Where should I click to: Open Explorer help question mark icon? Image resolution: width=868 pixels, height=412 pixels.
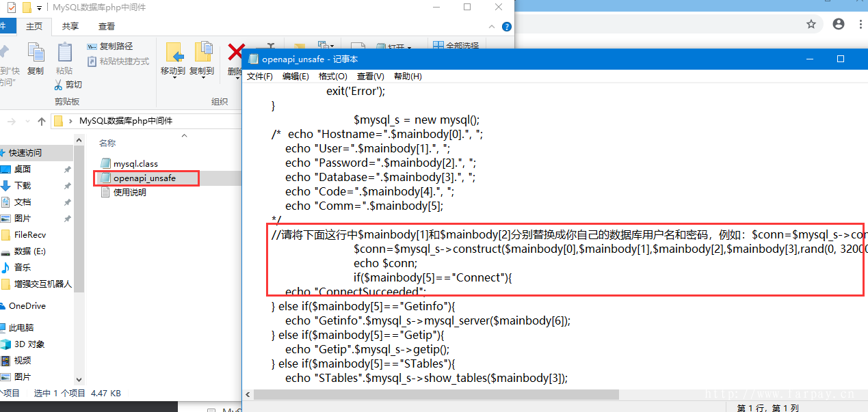coord(507,27)
